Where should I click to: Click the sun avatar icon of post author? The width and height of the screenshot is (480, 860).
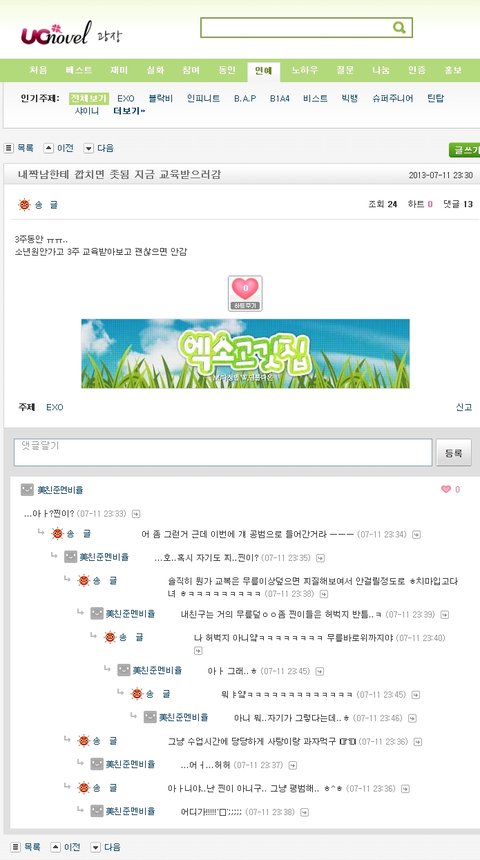[x=24, y=205]
